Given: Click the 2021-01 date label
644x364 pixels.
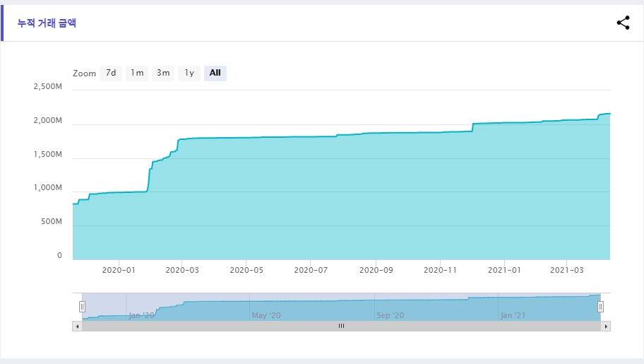Looking at the screenshot, I should [x=504, y=270].
